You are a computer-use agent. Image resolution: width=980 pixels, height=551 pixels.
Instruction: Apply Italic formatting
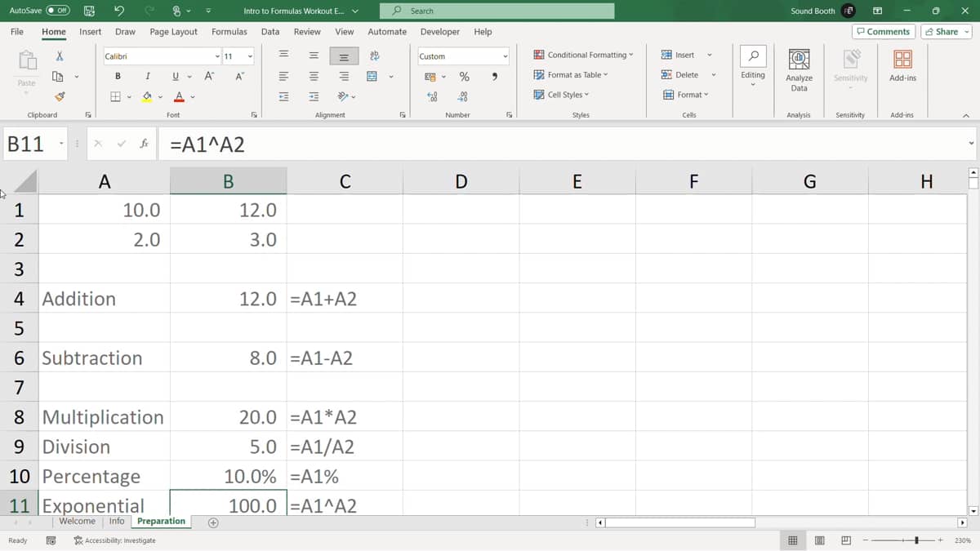147,76
